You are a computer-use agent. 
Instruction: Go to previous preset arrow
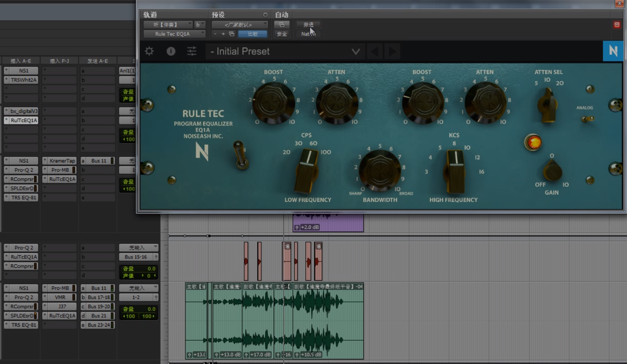[x=375, y=52]
